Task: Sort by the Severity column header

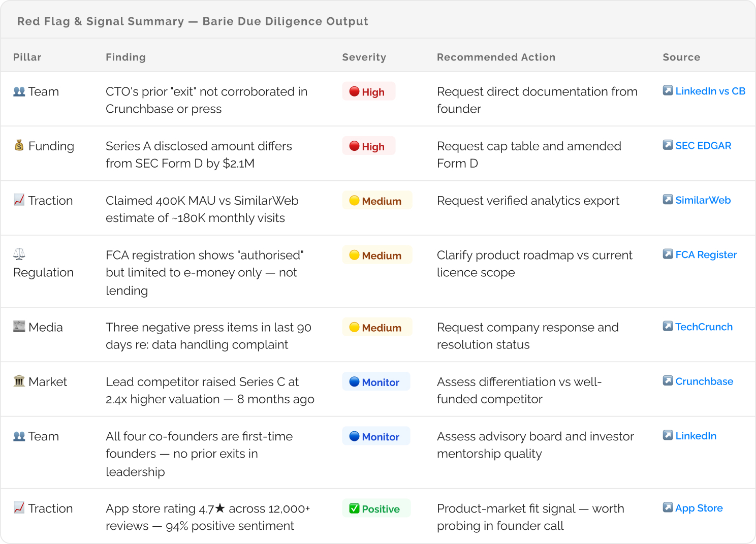Action: click(x=364, y=57)
